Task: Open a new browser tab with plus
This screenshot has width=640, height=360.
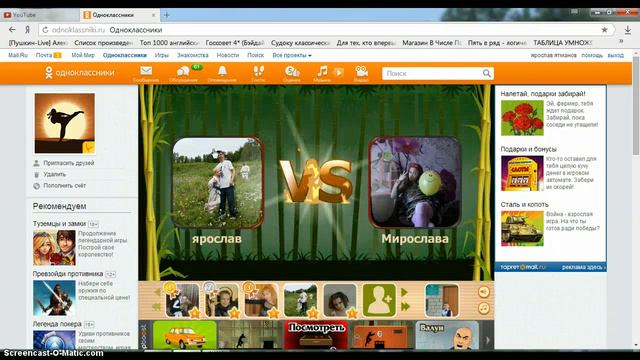Action: click(x=167, y=15)
